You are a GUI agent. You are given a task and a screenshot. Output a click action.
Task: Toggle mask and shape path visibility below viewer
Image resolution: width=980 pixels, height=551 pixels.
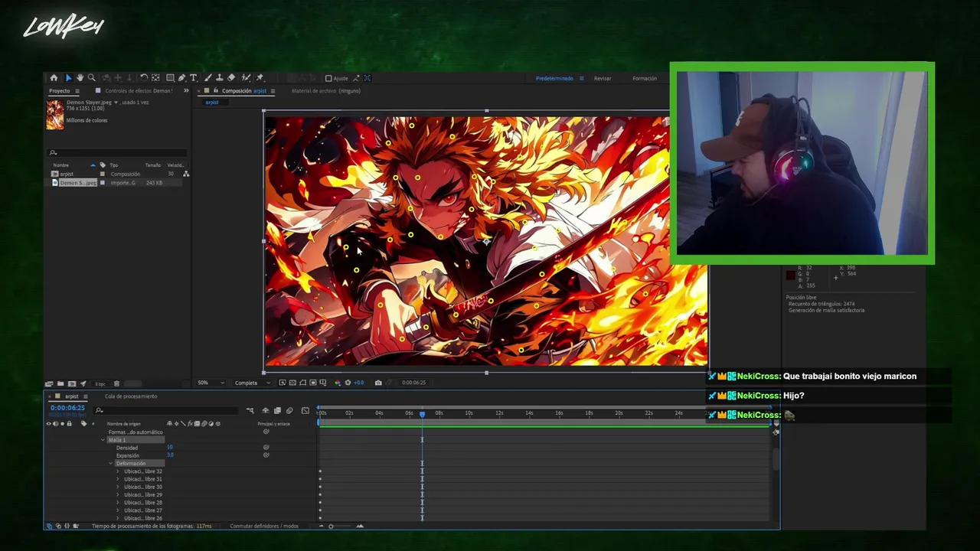click(x=302, y=383)
